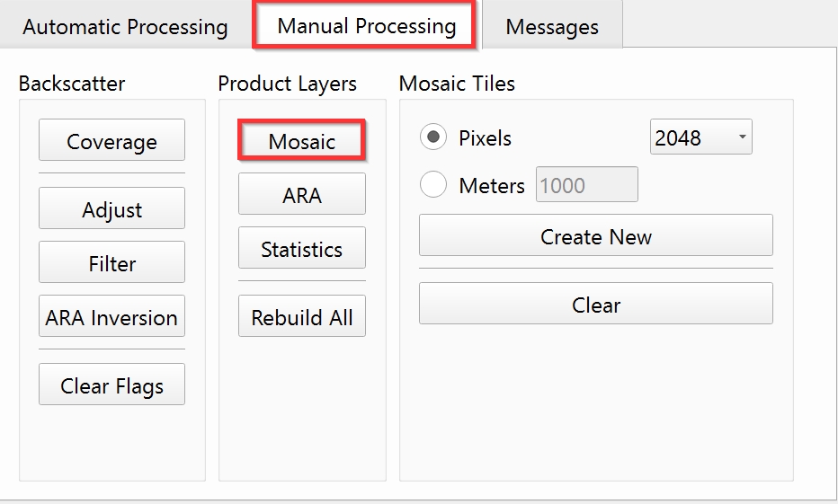Image resolution: width=838 pixels, height=504 pixels.
Task: Click the Filter button
Action: [x=111, y=263]
